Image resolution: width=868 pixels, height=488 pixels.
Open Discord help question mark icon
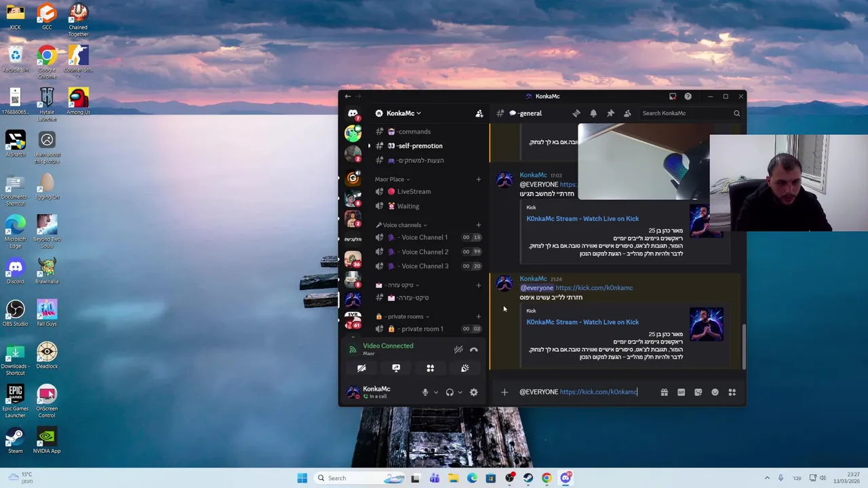pyautogui.click(x=688, y=96)
